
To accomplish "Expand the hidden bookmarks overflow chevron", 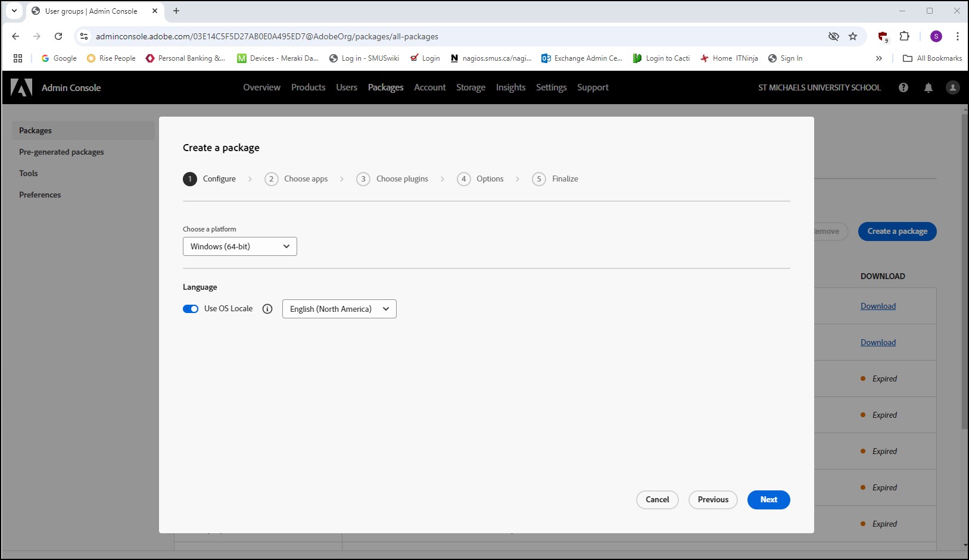I will 879,58.
